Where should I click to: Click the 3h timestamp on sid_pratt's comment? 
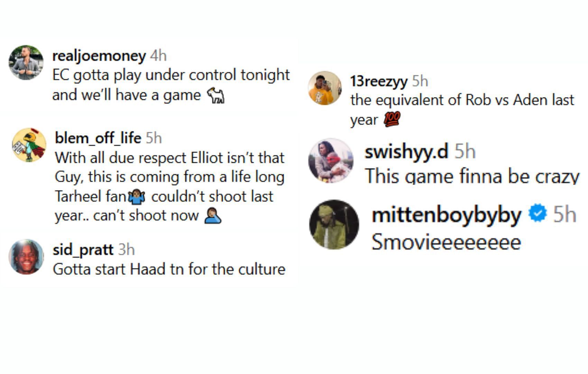coord(126,250)
